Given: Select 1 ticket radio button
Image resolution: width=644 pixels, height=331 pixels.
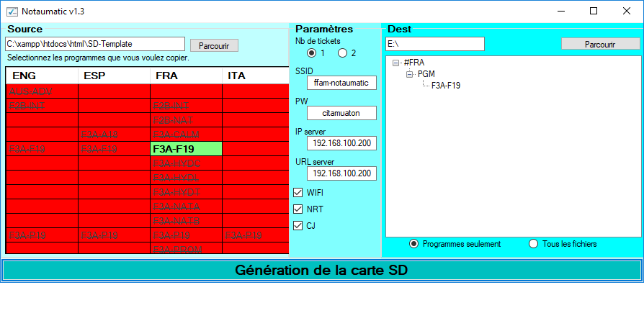Looking at the screenshot, I should pyautogui.click(x=312, y=53).
